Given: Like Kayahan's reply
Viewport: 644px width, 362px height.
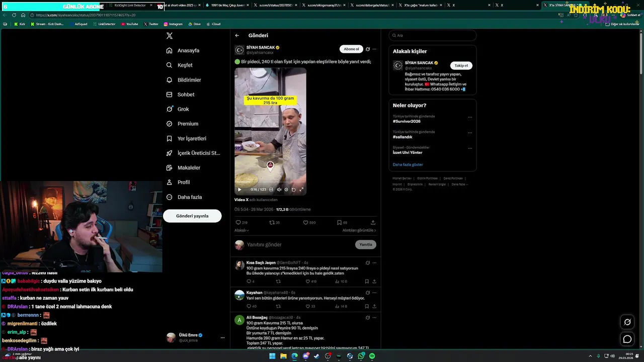Looking at the screenshot, I should pyautogui.click(x=308, y=306).
